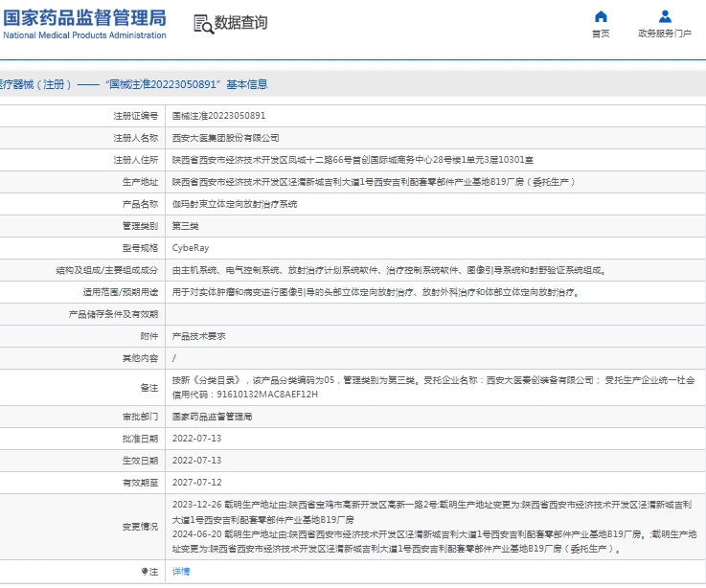Click the 型号规格 label

tap(140, 248)
